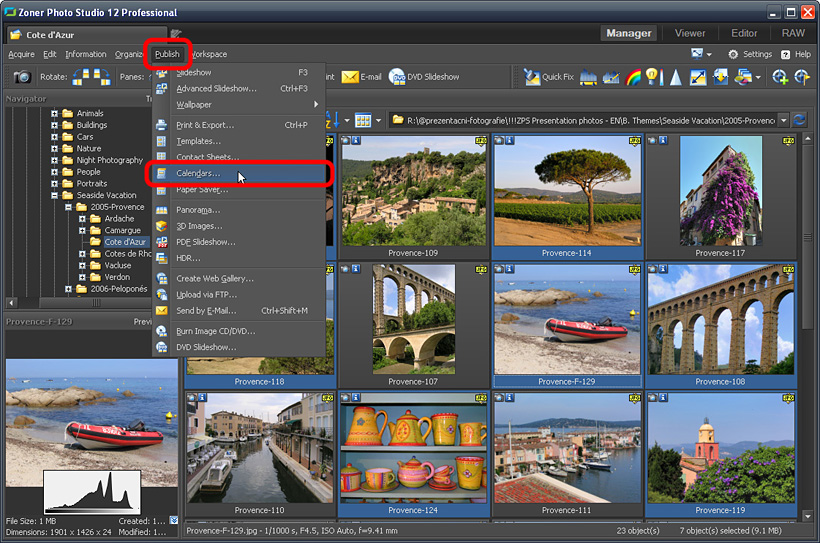The width and height of the screenshot is (820, 543).
Task: Click the batch filter icon
Action: [x=743, y=77]
